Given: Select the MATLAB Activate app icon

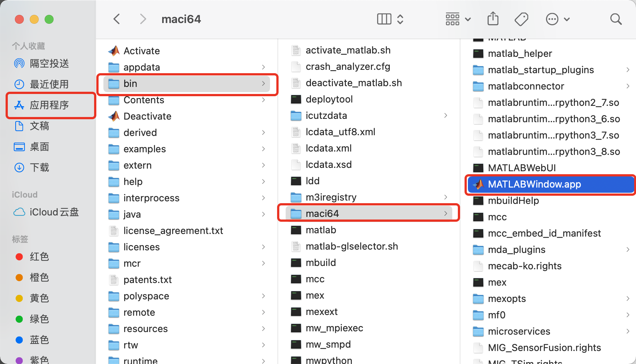Looking at the screenshot, I should click(x=114, y=51).
